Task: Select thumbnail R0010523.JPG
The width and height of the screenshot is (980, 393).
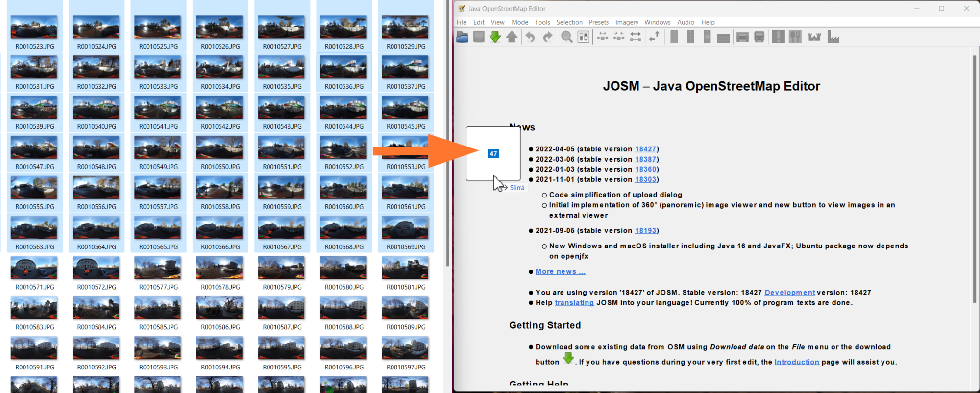Action: tap(34, 27)
